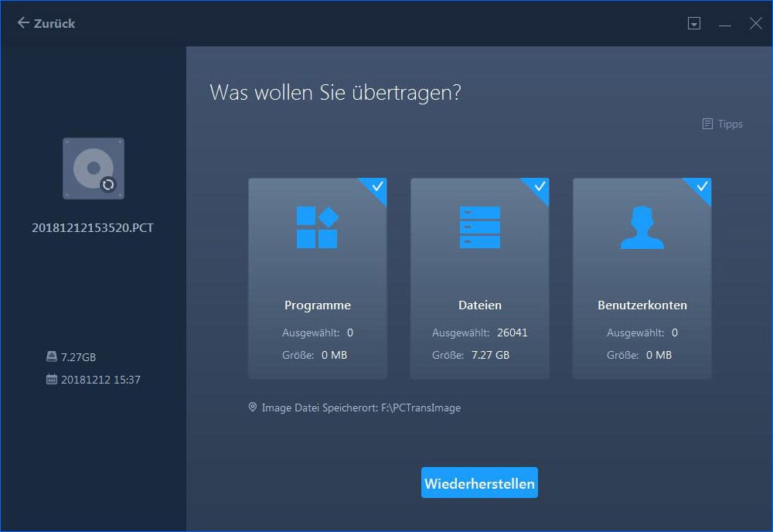Select the Programme card title
The image size is (773, 532).
click(318, 305)
